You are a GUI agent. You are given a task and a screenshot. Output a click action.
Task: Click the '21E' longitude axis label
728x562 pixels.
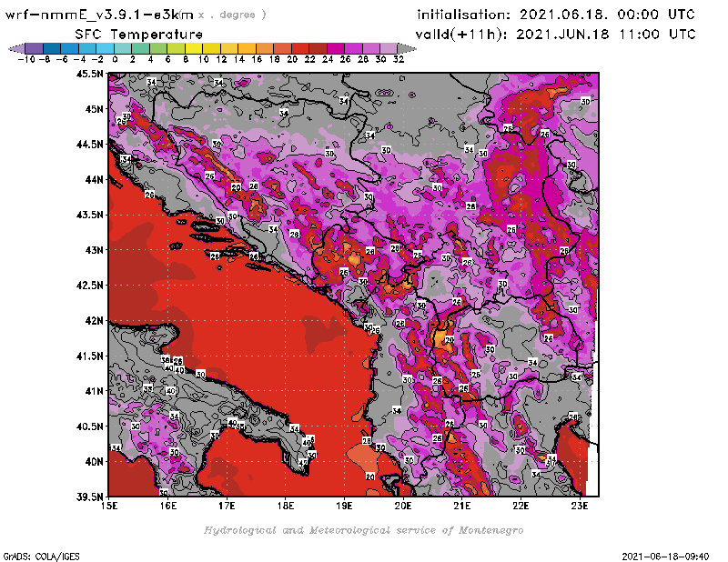pos(462,506)
